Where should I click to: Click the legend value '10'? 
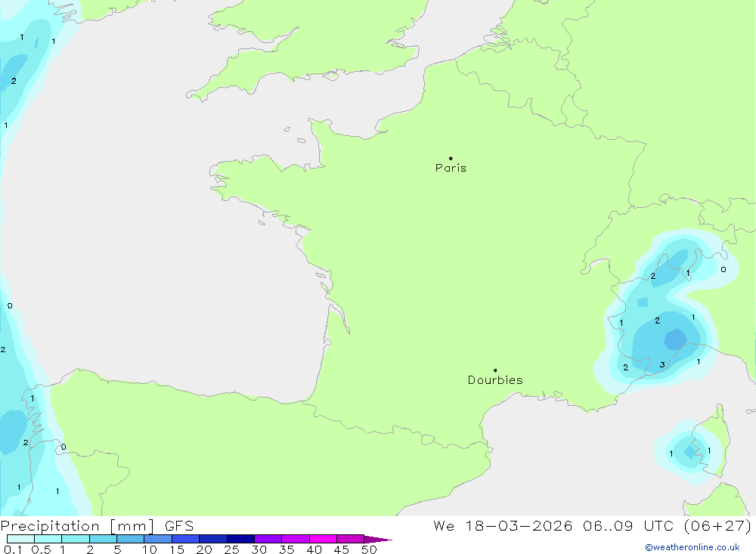tap(150, 549)
